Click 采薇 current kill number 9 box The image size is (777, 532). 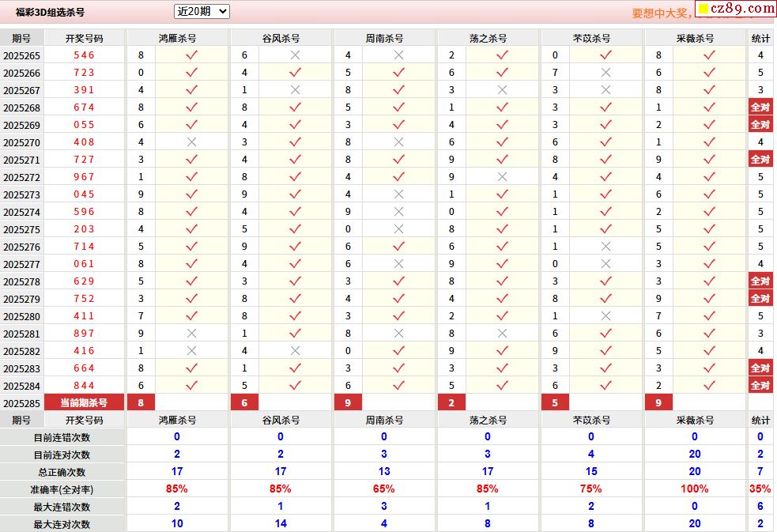click(x=659, y=402)
